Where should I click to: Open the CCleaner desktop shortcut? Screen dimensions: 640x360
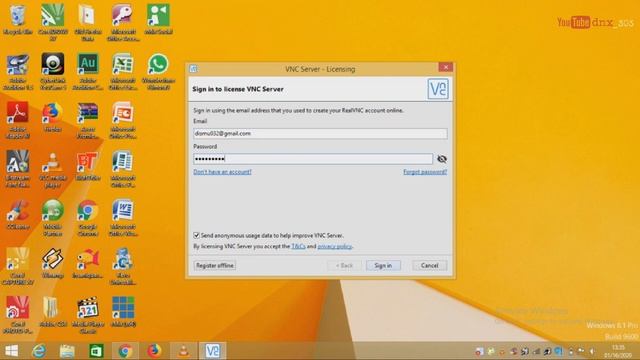pyautogui.click(x=18, y=214)
